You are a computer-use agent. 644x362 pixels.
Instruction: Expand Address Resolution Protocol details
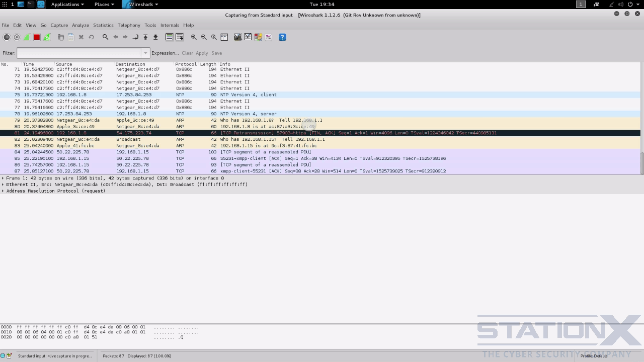tap(3, 191)
